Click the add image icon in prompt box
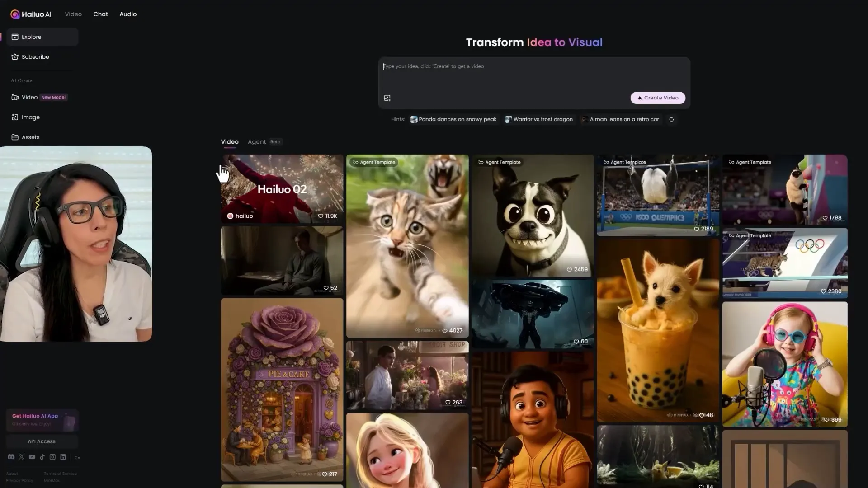868x488 pixels. point(387,98)
